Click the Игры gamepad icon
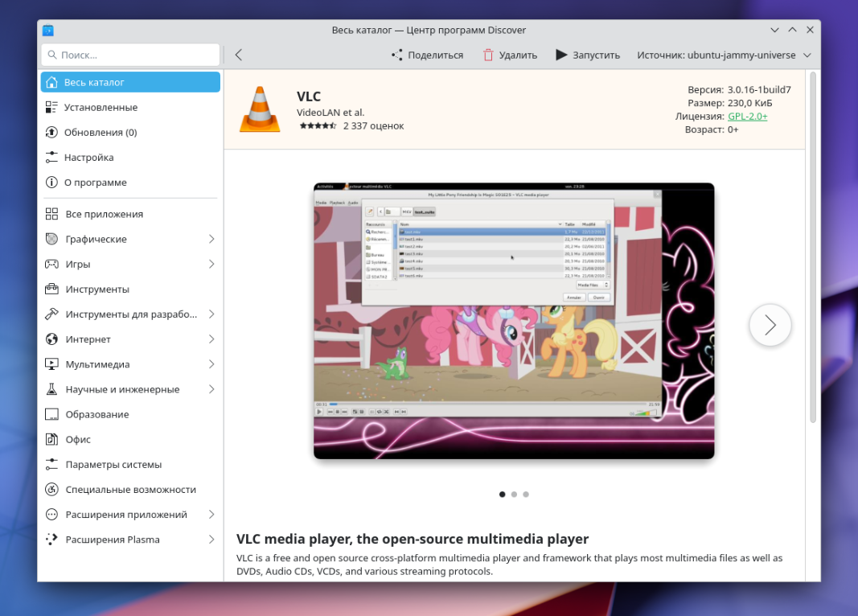The width and height of the screenshot is (858, 616). [x=51, y=265]
